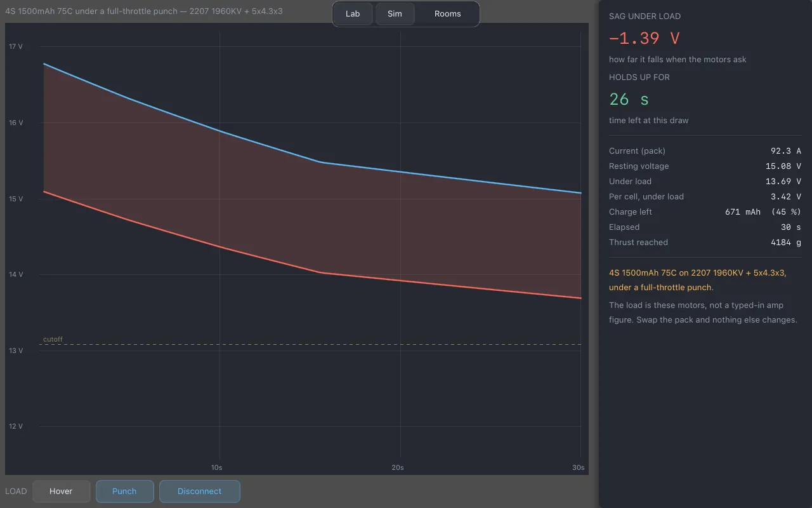Viewport: 812px width, 508px height.
Task: Click the SAG UNDER LOAD heading
Action: pos(645,17)
